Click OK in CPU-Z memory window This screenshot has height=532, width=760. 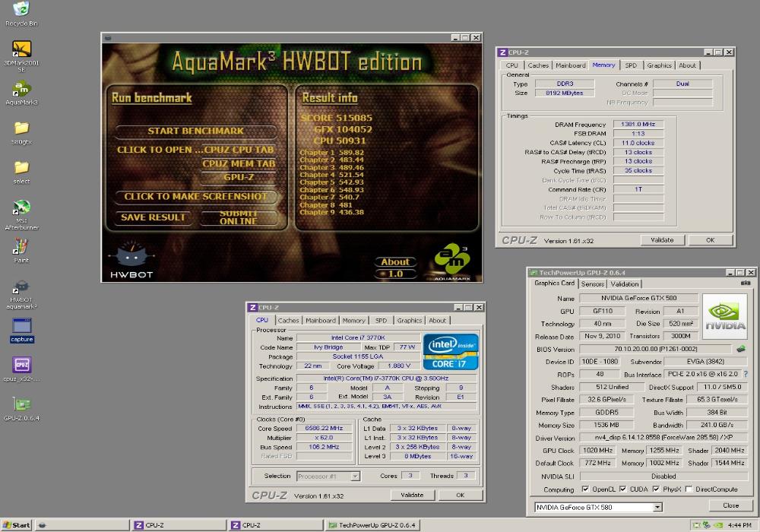(x=710, y=240)
